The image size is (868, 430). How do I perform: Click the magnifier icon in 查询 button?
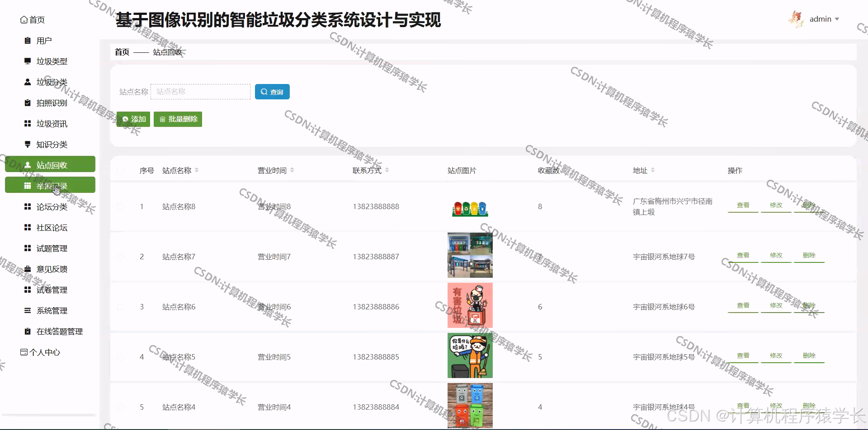point(264,92)
